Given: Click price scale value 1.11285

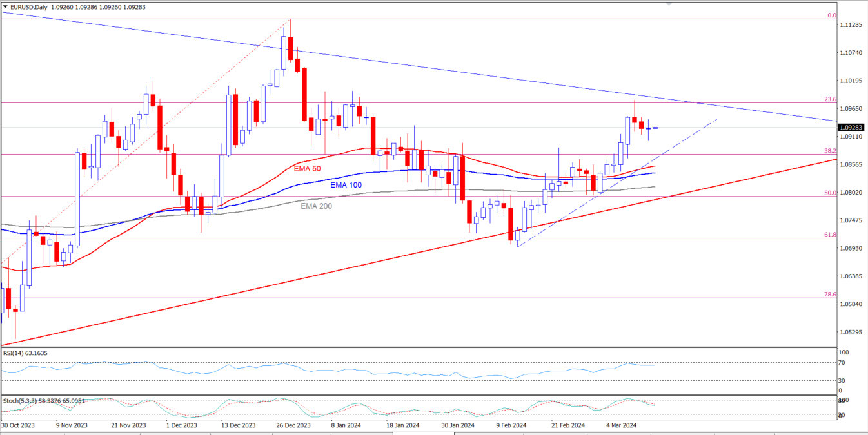Looking at the screenshot, I should pyautogui.click(x=852, y=25).
